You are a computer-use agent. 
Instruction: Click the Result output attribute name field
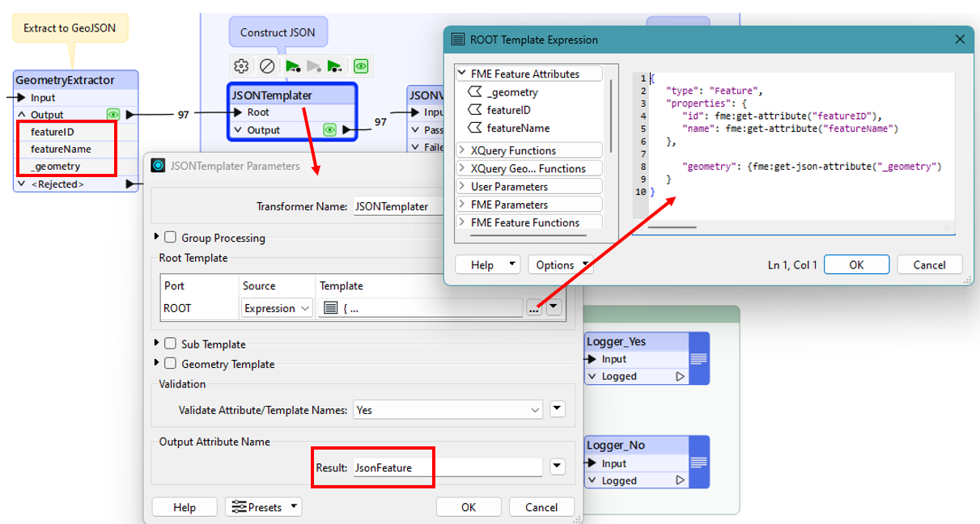448,467
